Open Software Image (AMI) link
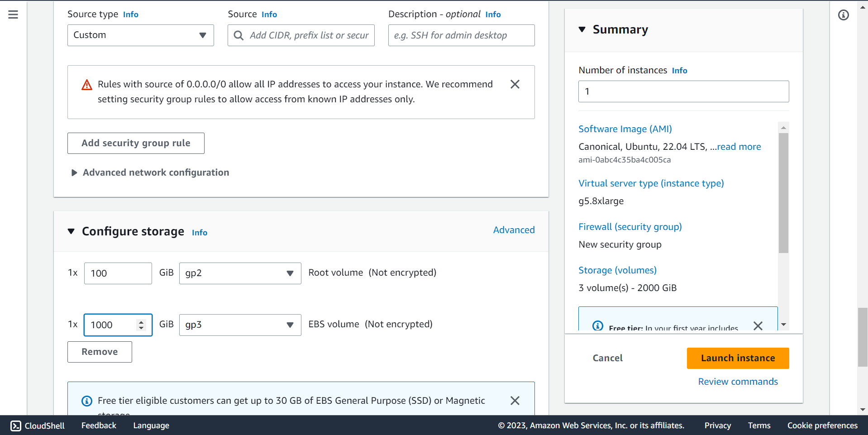This screenshot has height=435, width=868. (x=625, y=129)
